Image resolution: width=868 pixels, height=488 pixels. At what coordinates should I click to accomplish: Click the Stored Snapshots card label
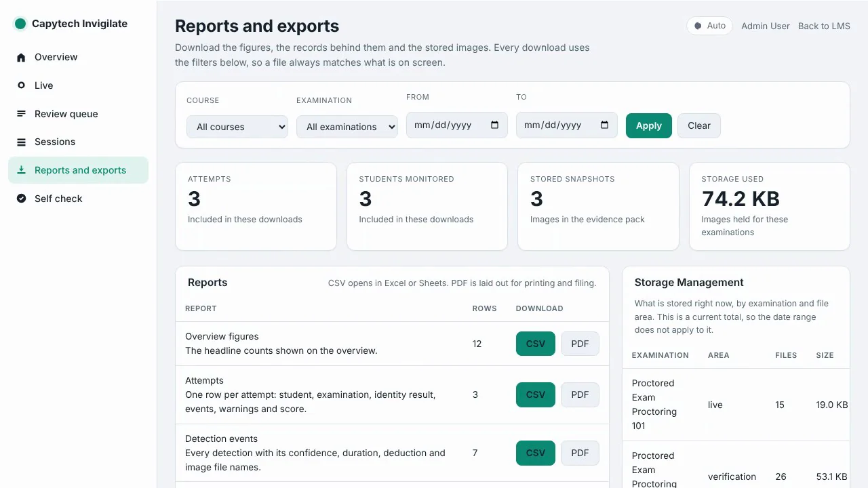click(x=572, y=179)
